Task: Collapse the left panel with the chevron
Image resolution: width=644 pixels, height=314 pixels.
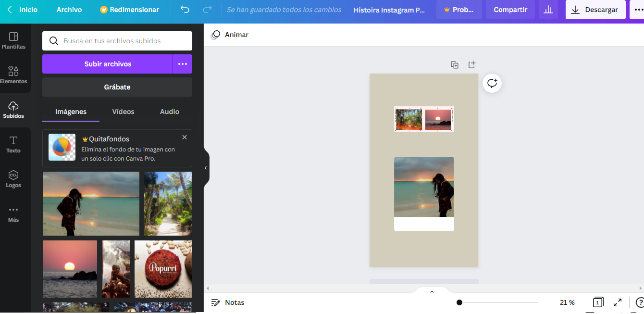Action: point(206,167)
